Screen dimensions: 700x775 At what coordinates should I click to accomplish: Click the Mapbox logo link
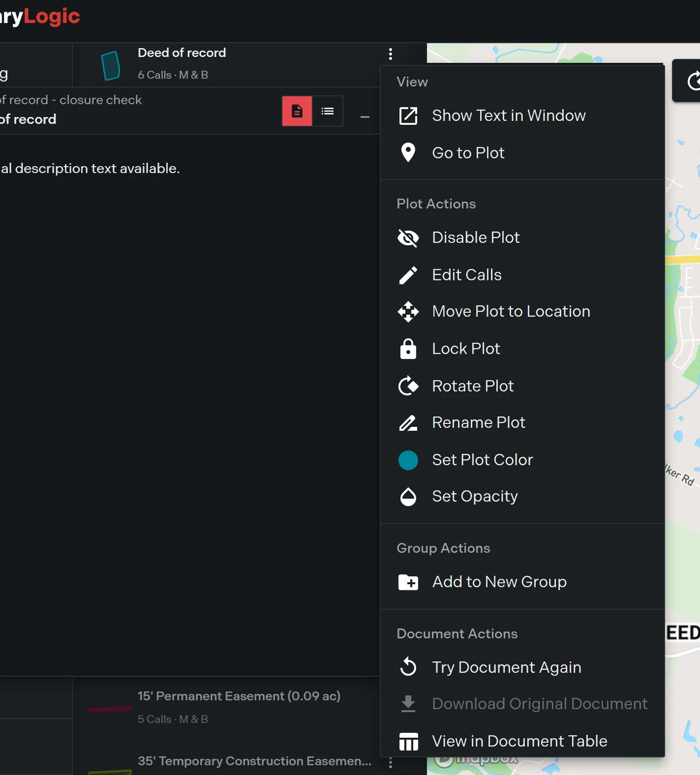point(475,760)
